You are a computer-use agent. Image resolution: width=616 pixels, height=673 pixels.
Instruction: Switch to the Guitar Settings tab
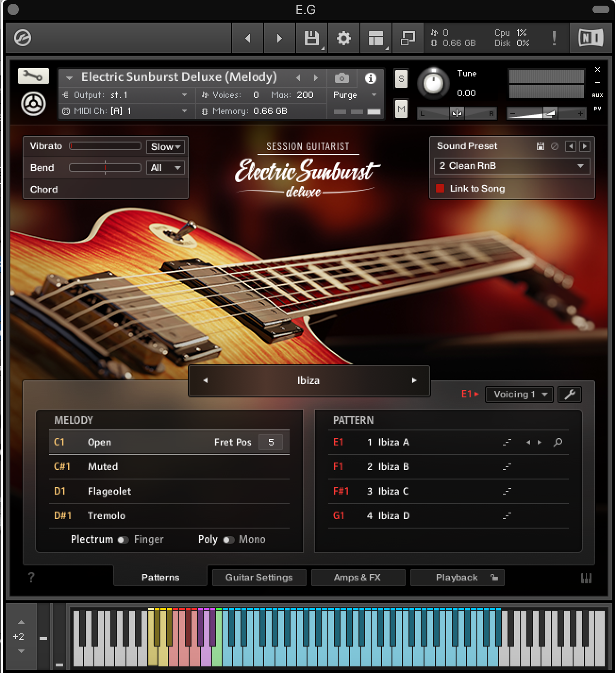(x=259, y=577)
